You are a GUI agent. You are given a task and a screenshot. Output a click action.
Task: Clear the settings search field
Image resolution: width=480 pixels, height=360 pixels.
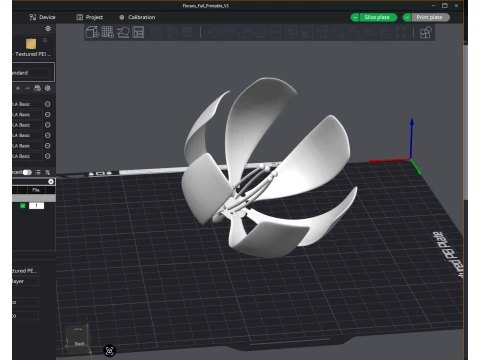(51, 181)
